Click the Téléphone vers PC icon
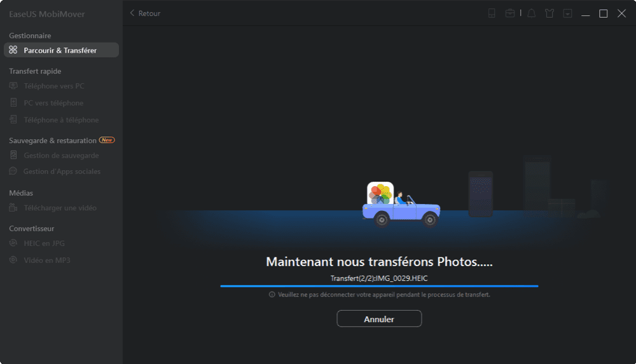Image resolution: width=636 pixels, height=364 pixels. (x=13, y=86)
